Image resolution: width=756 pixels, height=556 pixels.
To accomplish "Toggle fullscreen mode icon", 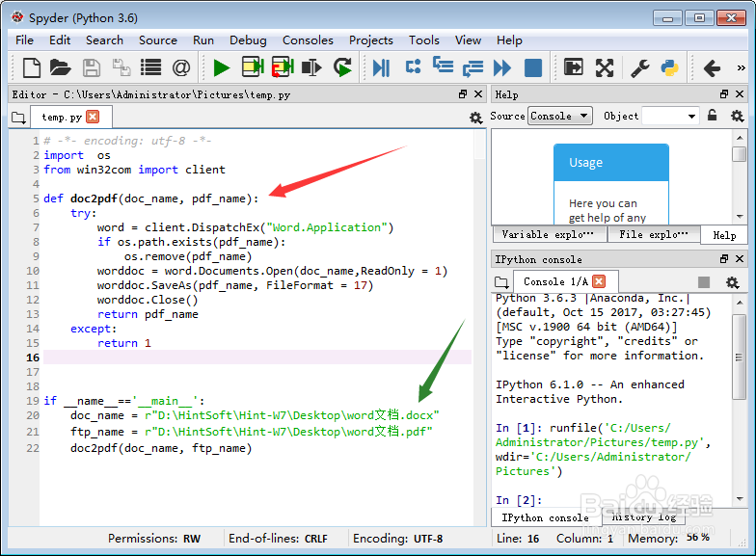I will [x=604, y=67].
